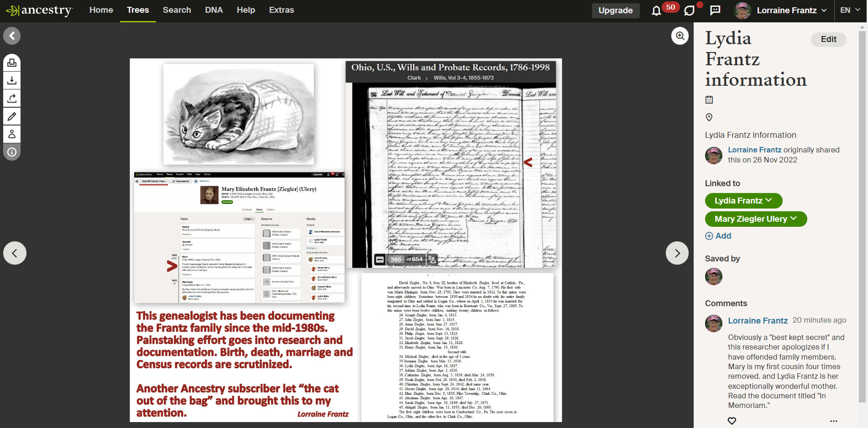Select the pencil edit icon
868x428 pixels.
coord(12,116)
